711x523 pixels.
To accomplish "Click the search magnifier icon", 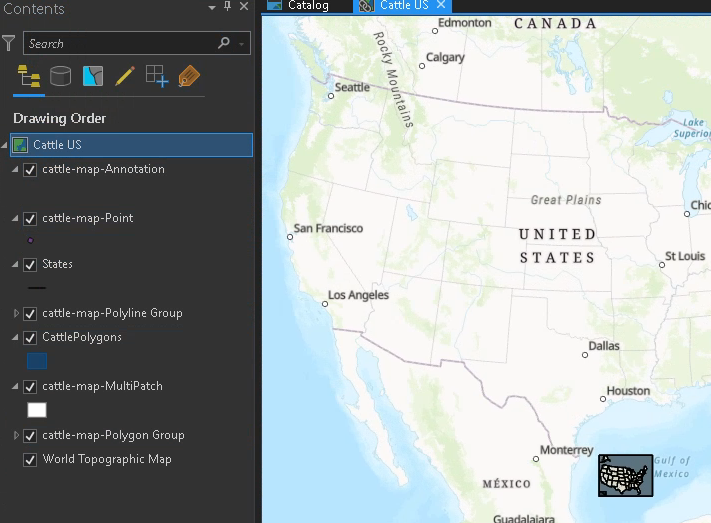I will [224, 43].
